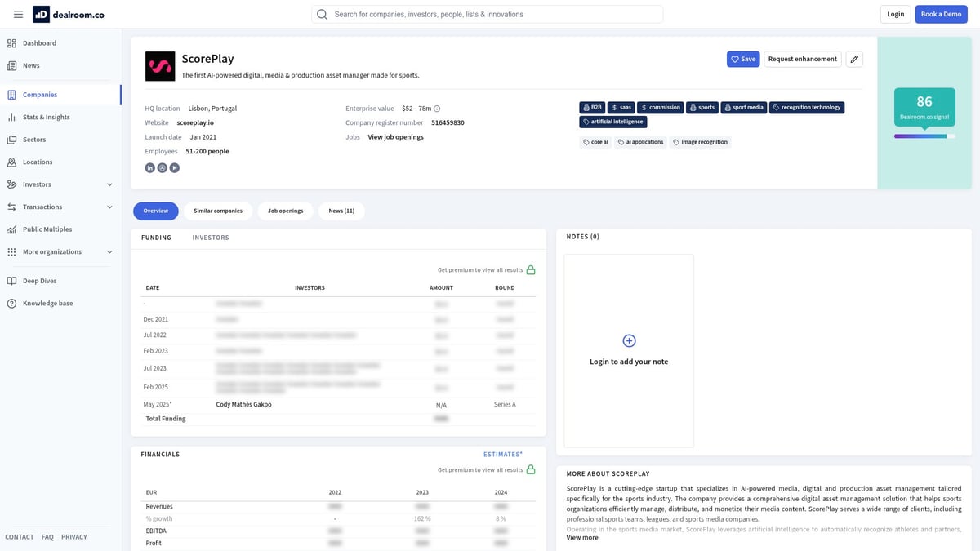
Task: Click Login to add your note
Action: point(629,362)
